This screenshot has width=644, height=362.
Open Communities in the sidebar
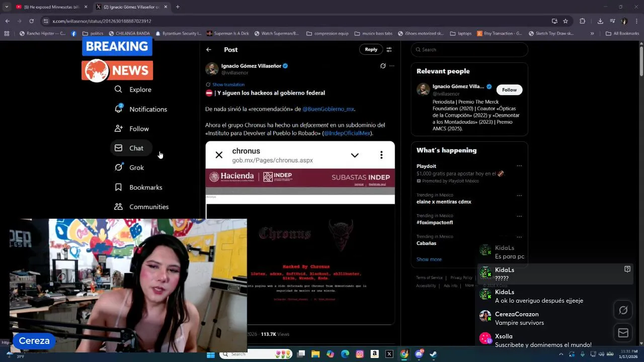click(141, 207)
